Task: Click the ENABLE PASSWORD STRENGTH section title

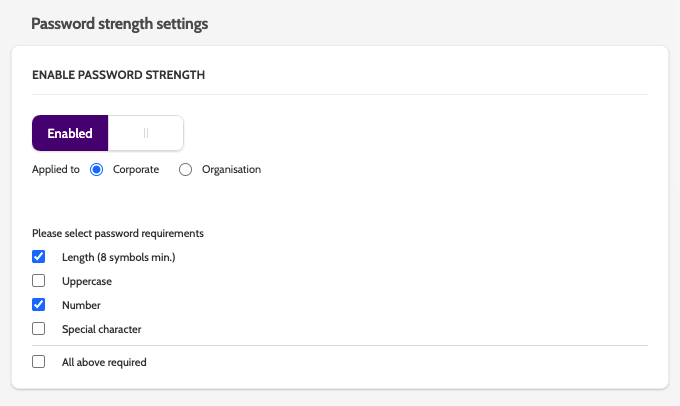Action: (x=118, y=74)
